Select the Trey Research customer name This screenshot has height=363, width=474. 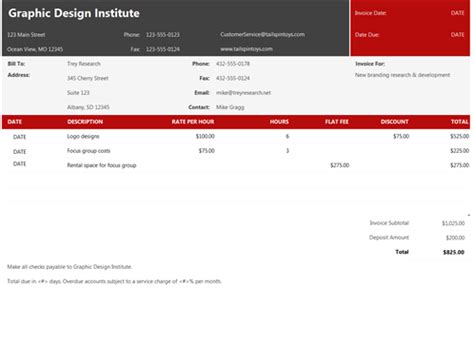coord(84,64)
